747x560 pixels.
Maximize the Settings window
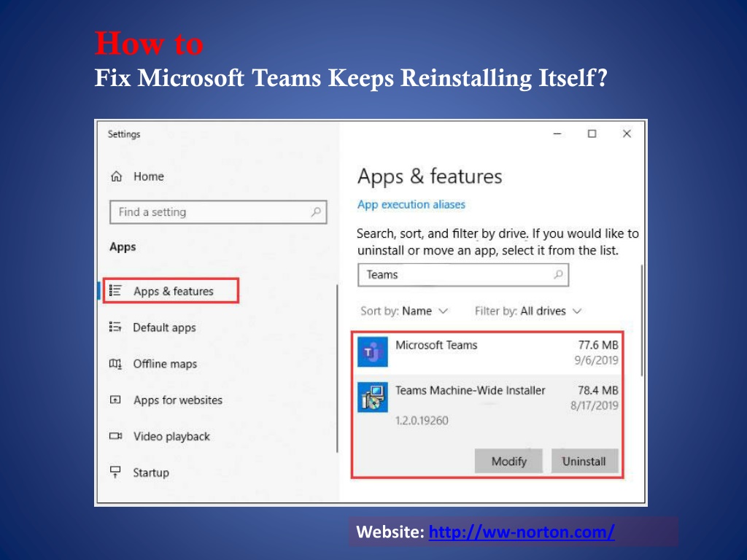click(x=592, y=134)
